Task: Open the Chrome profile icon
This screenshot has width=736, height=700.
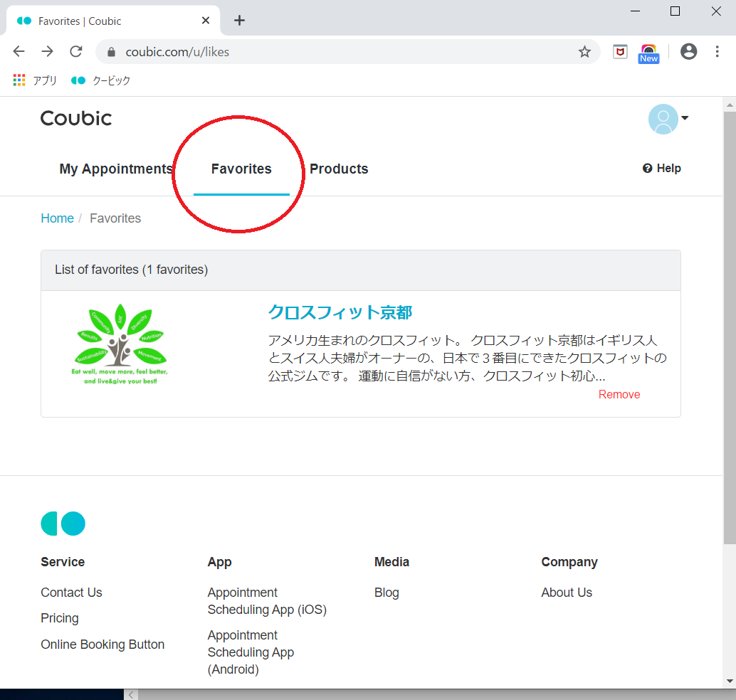Action: [x=688, y=51]
